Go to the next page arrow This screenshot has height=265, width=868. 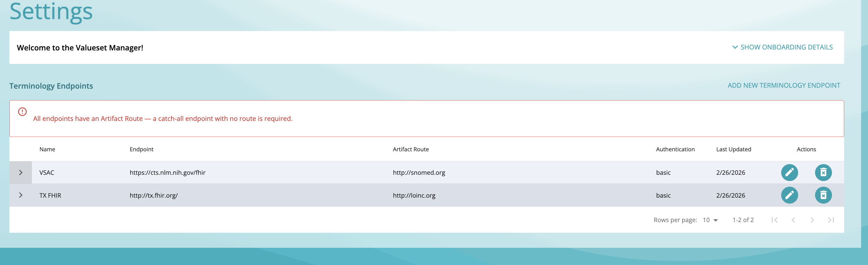pyautogui.click(x=812, y=220)
